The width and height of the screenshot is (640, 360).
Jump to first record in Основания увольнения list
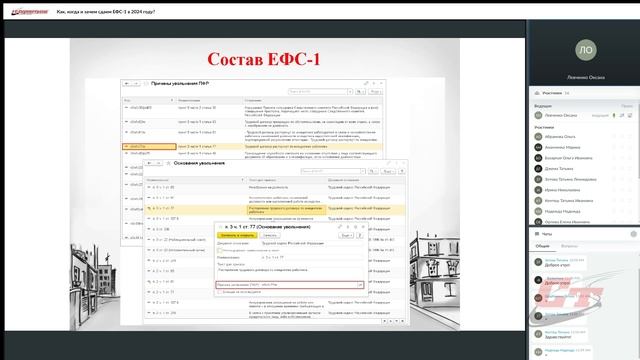(384, 321)
